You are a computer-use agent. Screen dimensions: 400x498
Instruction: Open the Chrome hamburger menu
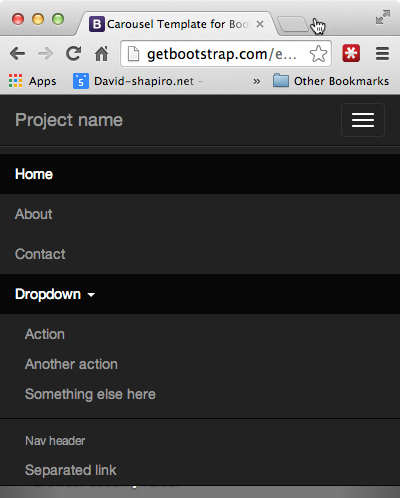click(382, 53)
